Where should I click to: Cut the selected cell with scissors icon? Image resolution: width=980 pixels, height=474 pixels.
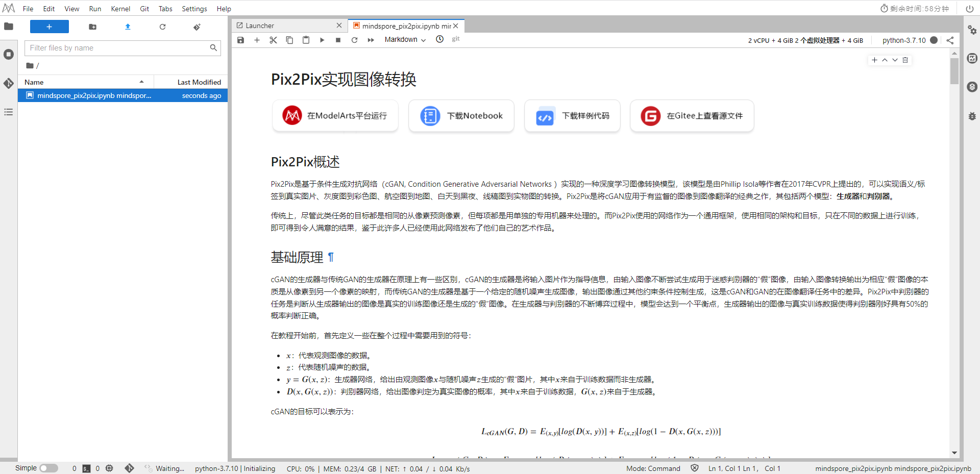[273, 40]
